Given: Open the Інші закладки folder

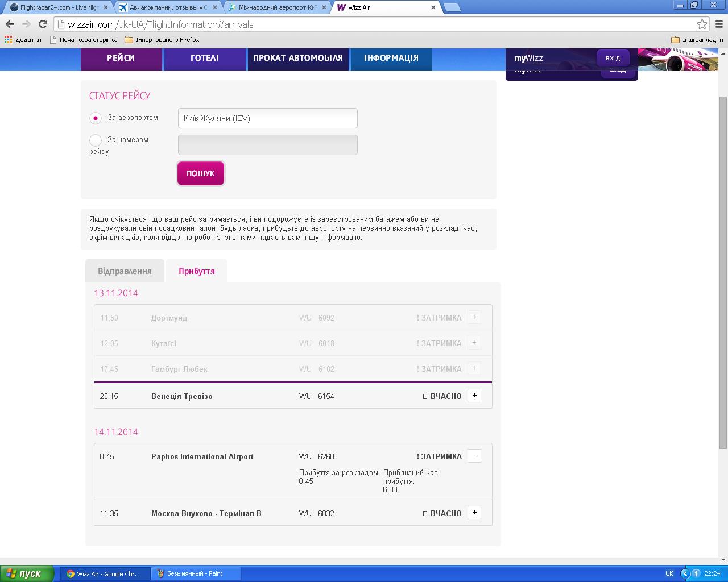Looking at the screenshot, I should [697, 40].
